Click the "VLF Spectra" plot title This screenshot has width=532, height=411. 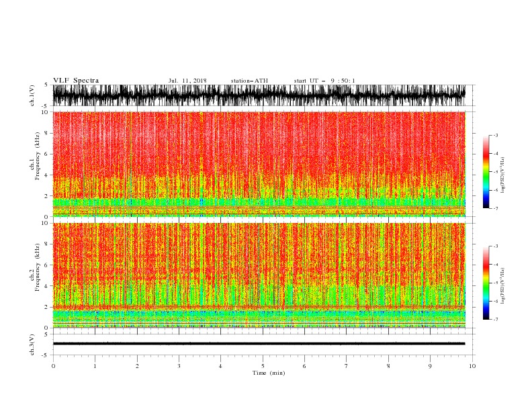76,81
